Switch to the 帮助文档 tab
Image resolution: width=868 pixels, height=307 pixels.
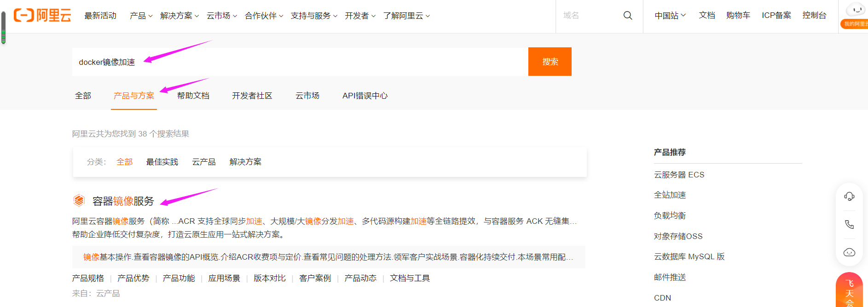coord(193,96)
